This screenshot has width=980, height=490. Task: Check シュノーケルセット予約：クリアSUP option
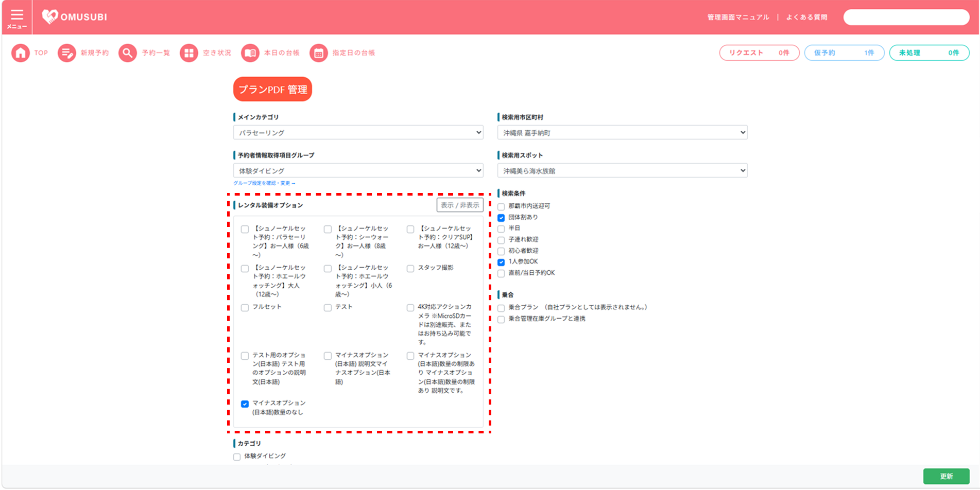(x=410, y=230)
